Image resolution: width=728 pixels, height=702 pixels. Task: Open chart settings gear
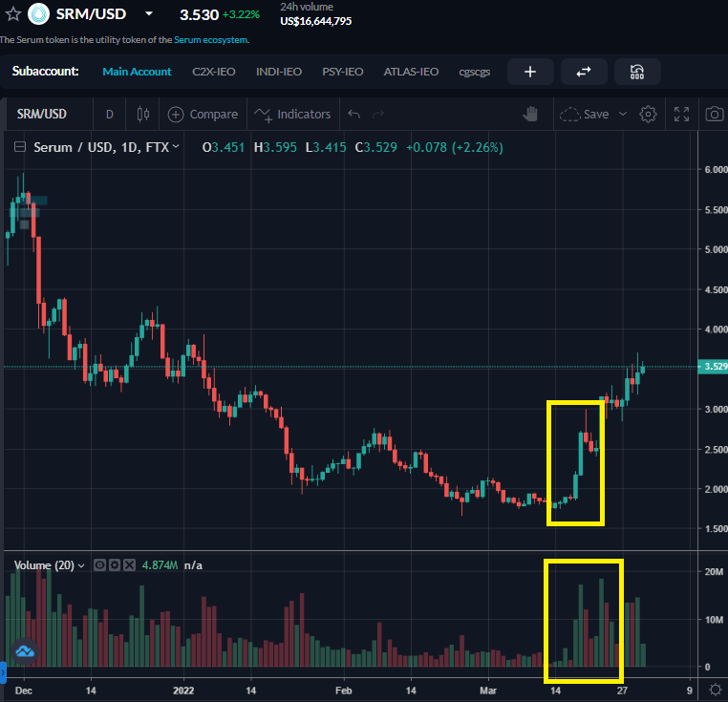[648, 114]
